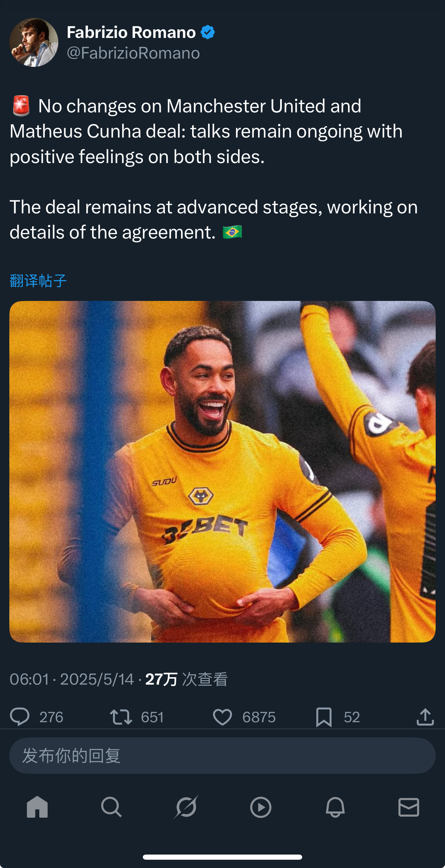Open Fabrizio Romano's profile picture
The image size is (445, 868).
pos(34,42)
